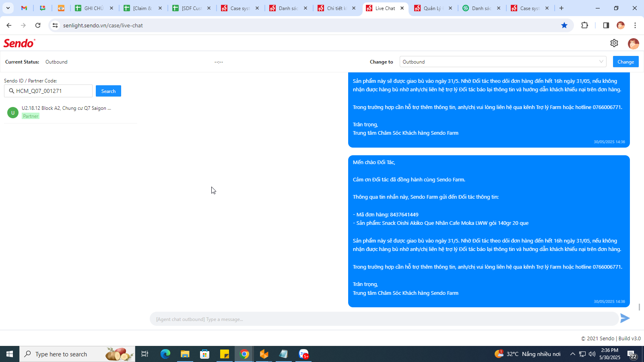Go forward in browser history
Image resolution: width=644 pixels, height=362 pixels.
(x=23, y=25)
